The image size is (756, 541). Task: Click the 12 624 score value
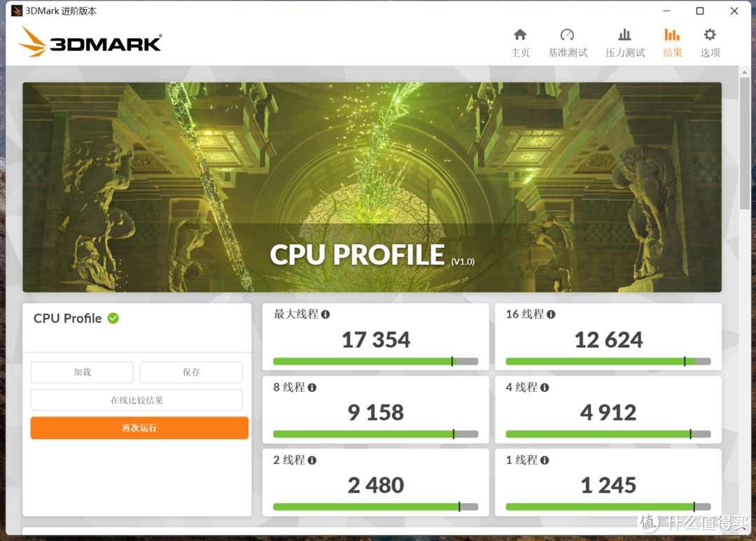(608, 340)
